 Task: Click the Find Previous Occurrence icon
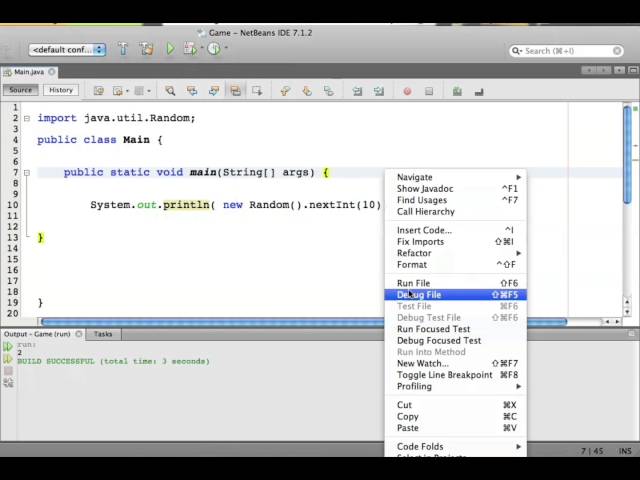192,91
